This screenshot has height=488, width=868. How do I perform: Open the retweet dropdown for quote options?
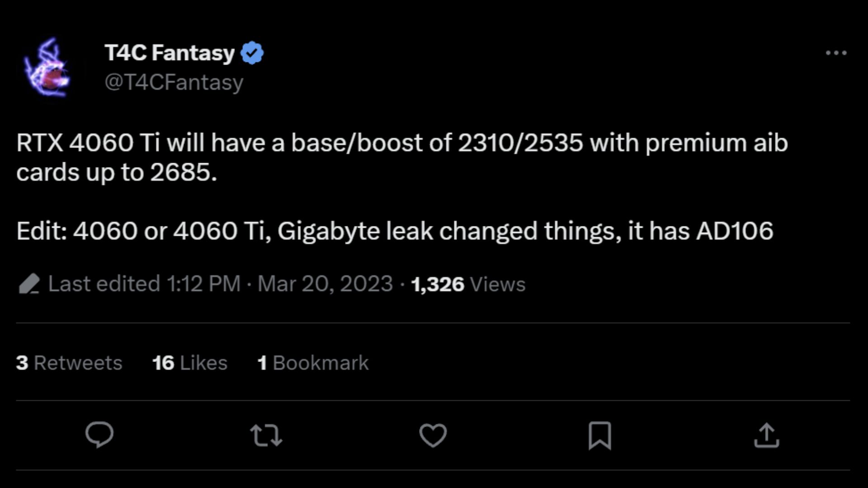pos(267,435)
